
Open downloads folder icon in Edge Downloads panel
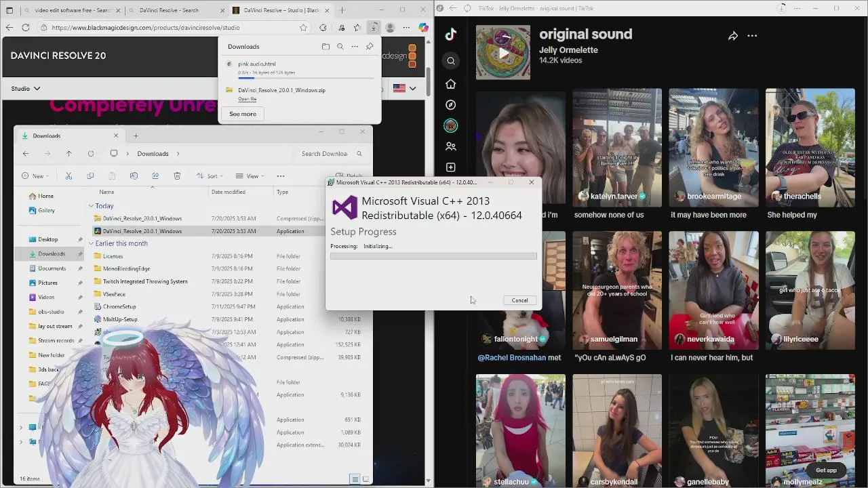325,47
